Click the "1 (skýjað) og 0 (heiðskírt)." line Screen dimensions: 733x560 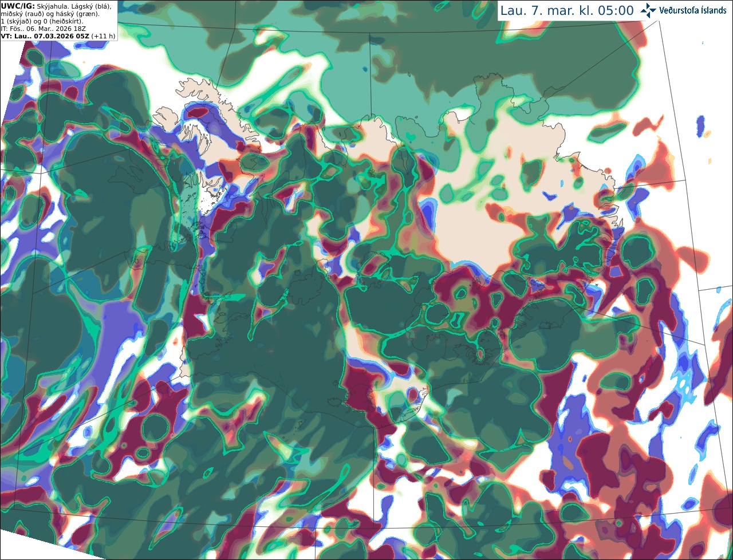click(x=42, y=21)
